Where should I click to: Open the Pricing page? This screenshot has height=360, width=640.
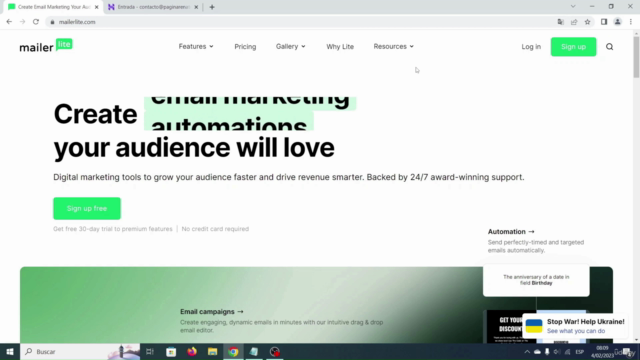point(245,47)
